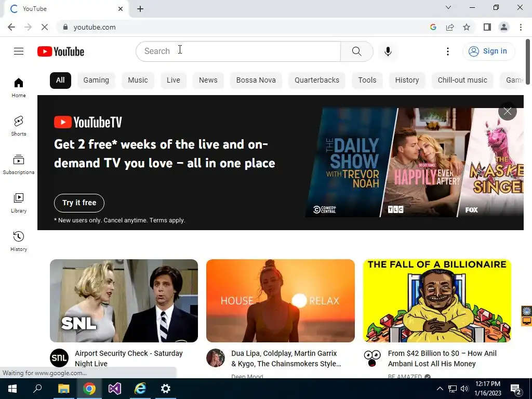
Task: Select the News filter chip
Action: point(208,81)
